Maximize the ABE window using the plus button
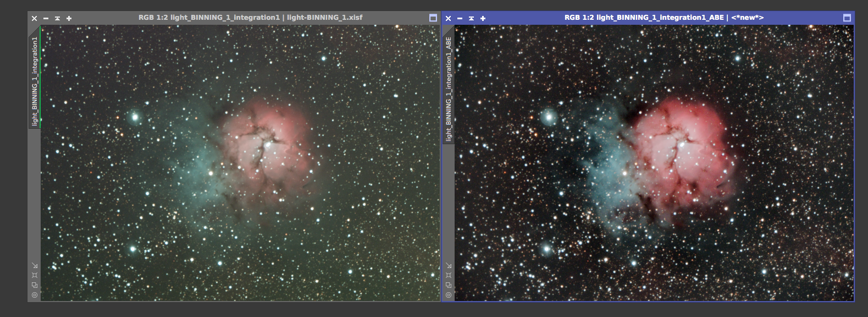Image resolution: width=868 pixels, height=317 pixels. 483,18
